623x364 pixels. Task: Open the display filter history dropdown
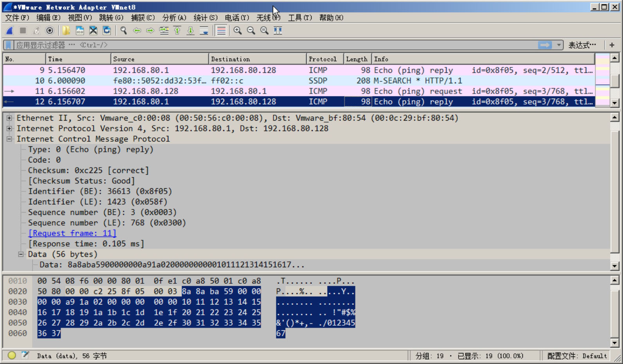click(559, 45)
